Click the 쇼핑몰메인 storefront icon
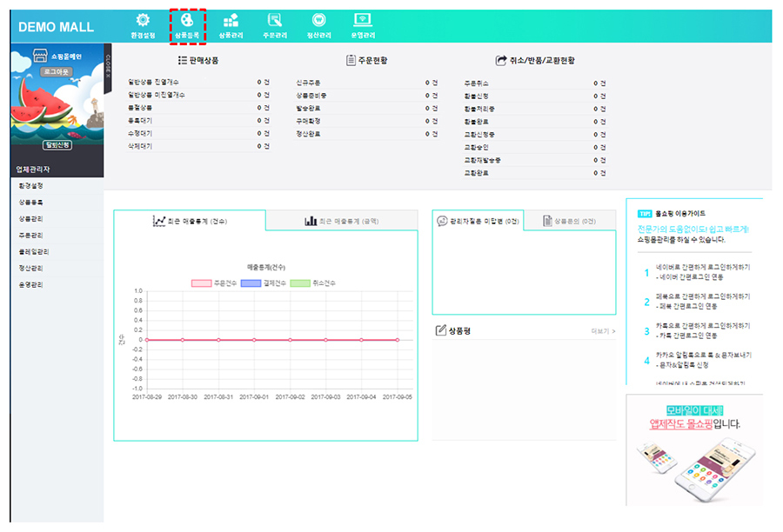783x532 pixels. 39,56
